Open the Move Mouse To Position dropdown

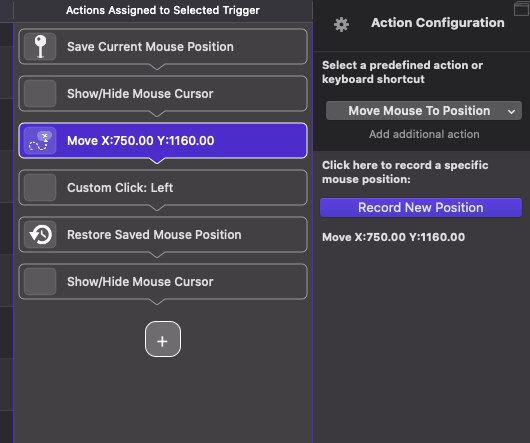(x=424, y=110)
